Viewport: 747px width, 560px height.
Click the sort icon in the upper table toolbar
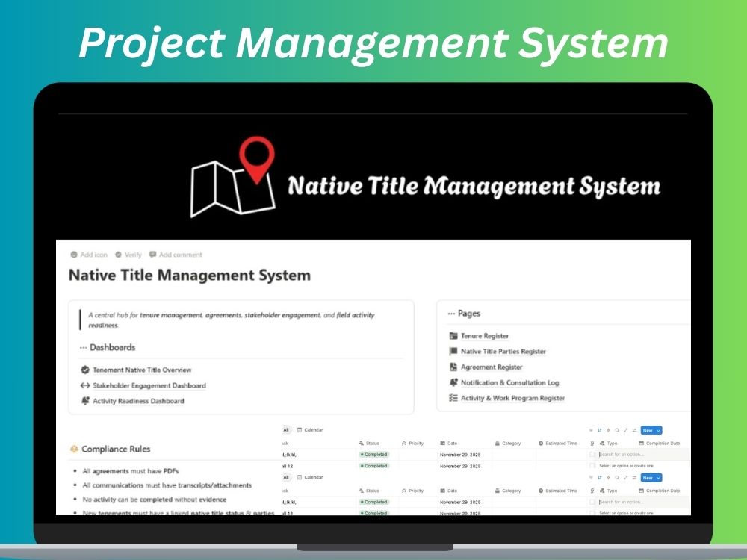(x=599, y=431)
